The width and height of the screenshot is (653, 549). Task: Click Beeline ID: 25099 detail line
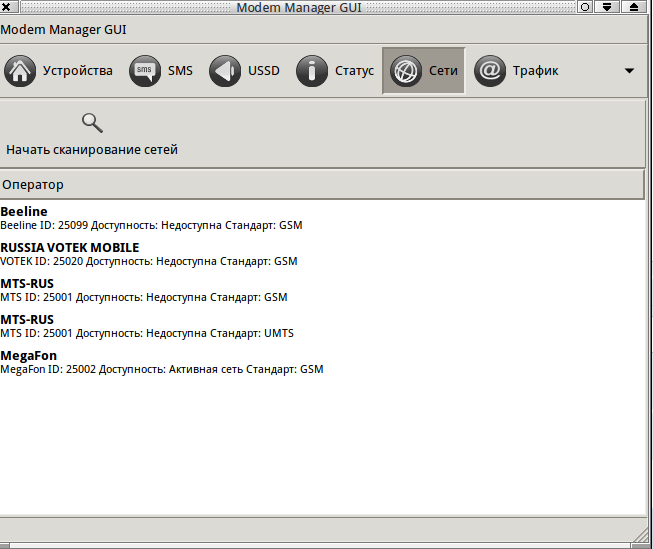click(x=151, y=225)
